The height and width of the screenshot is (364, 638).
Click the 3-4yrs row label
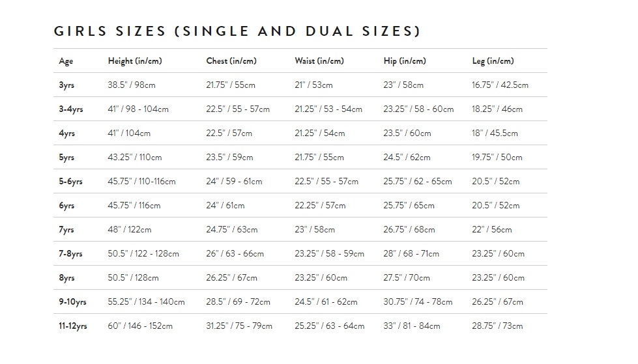pos(71,109)
